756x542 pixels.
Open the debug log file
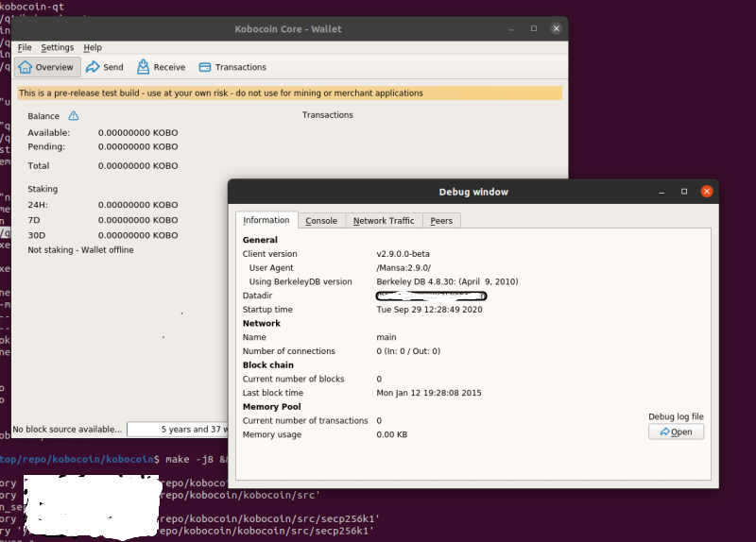pos(676,432)
